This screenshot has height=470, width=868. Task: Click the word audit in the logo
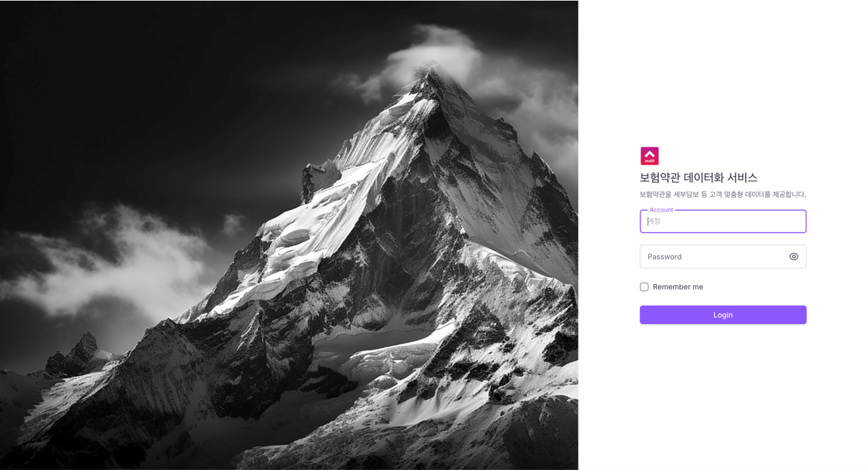pos(649,161)
